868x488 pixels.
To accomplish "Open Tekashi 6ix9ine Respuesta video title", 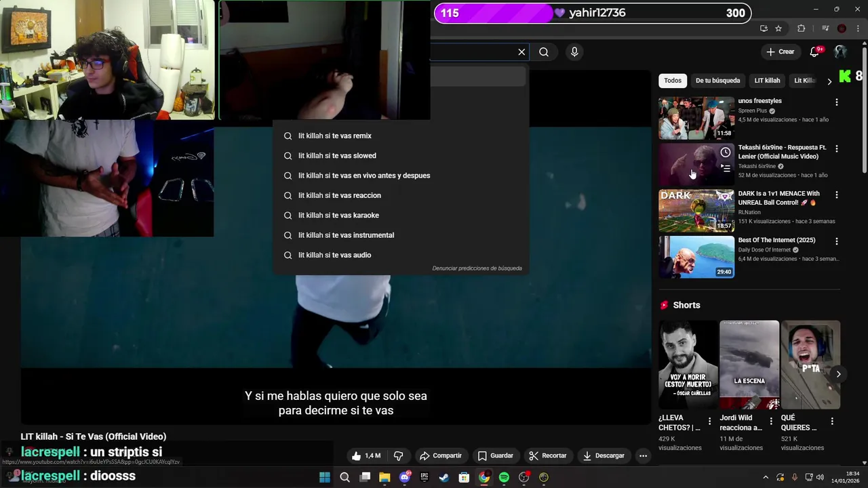I will tap(782, 152).
